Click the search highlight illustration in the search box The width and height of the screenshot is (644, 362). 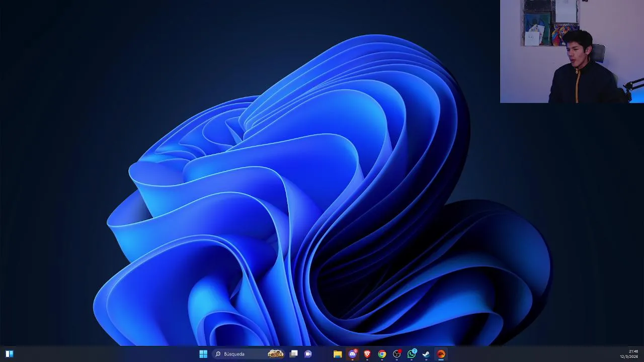[276, 354]
